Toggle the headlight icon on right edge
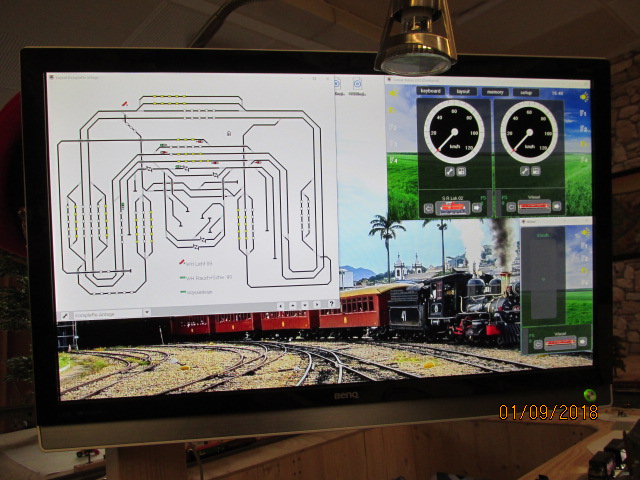 tap(583, 97)
